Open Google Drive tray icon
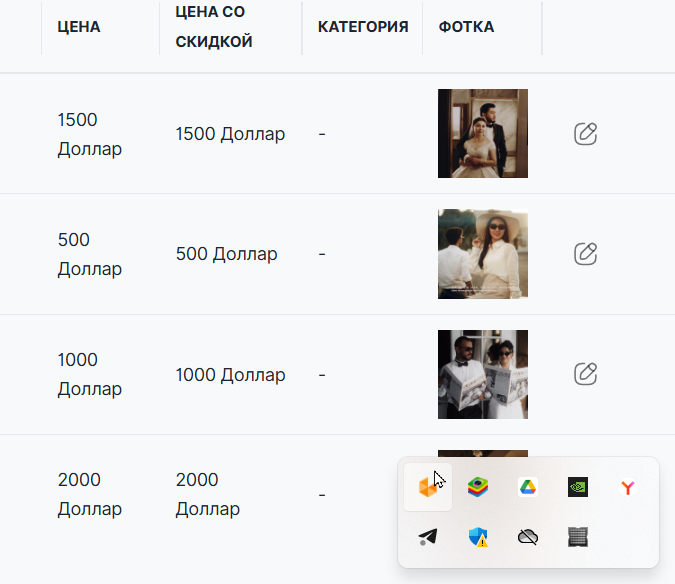This screenshot has width=675, height=584. pyautogui.click(x=528, y=487)
